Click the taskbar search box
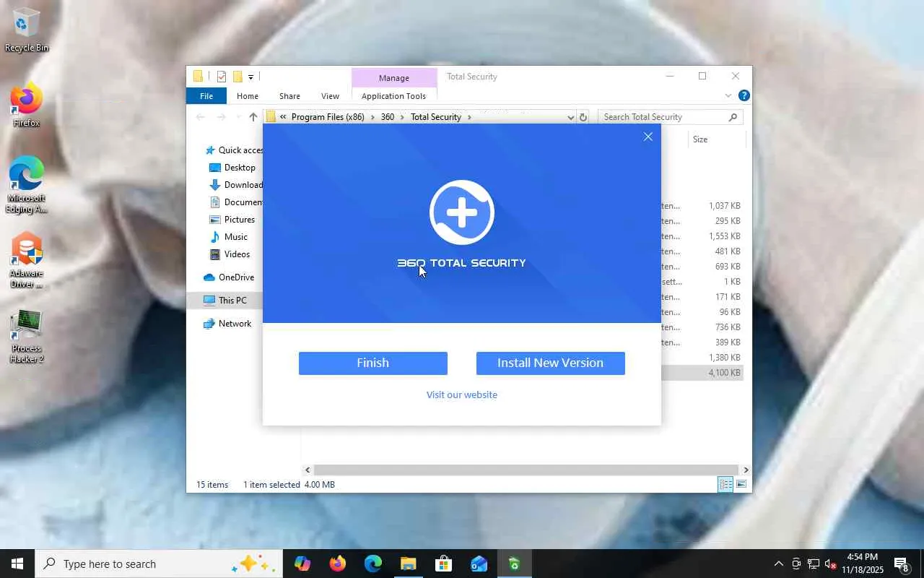The height and width of the screenshot is (578, 924). click(159, 564)
